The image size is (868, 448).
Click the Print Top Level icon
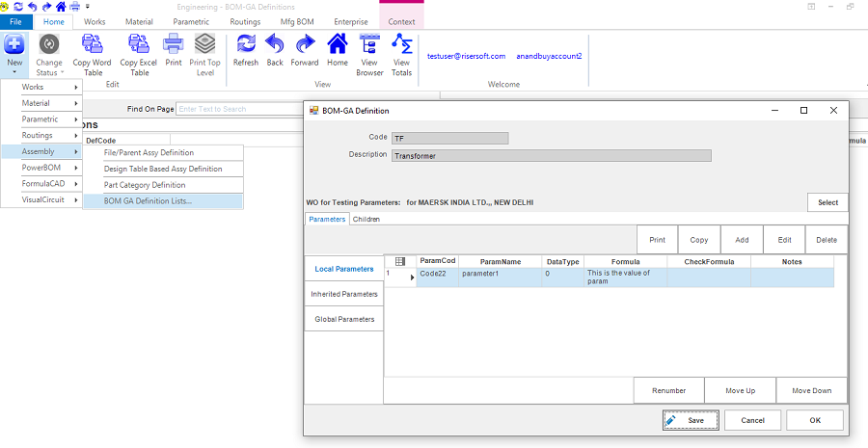tap(204, 44)
